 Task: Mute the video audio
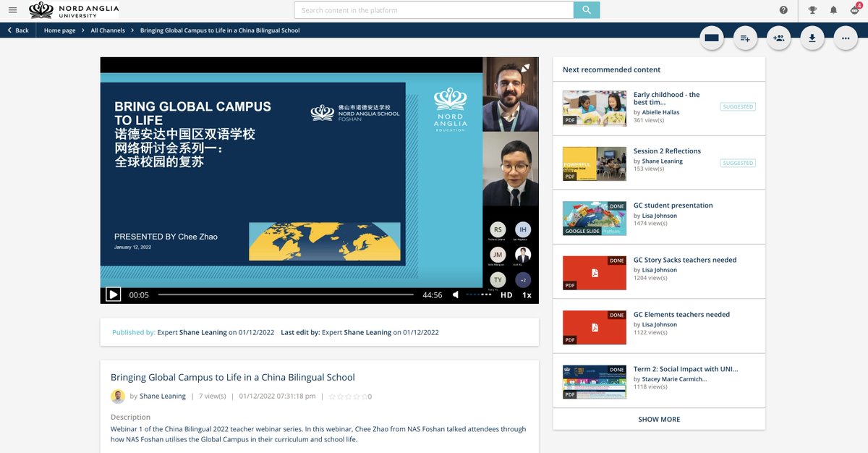[456, 295]
